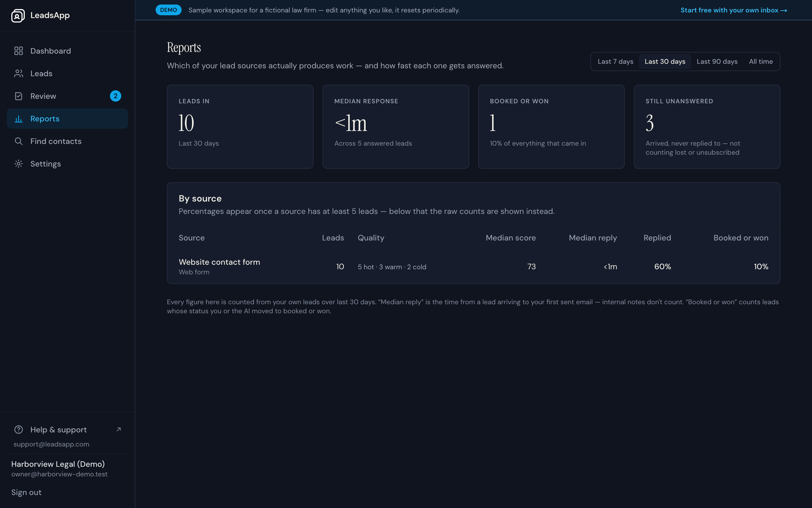Click the Web form sublabel
The image size is (812, 508).
(x=194, y=272)
